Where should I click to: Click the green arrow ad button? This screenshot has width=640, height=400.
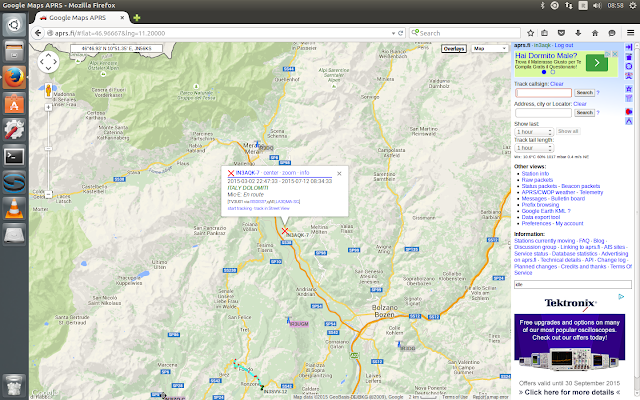click(597, 63)
